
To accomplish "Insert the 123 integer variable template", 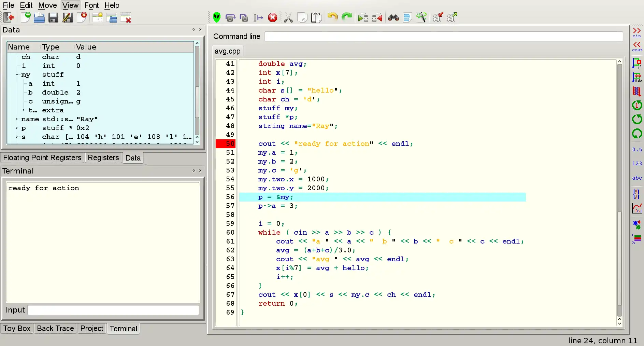I will point(637,164).
